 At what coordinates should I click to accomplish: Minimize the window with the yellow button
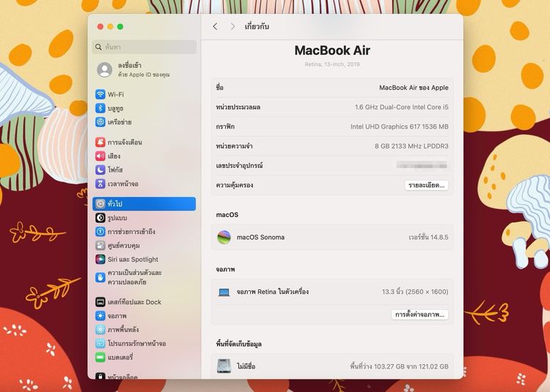click(110, 26)
